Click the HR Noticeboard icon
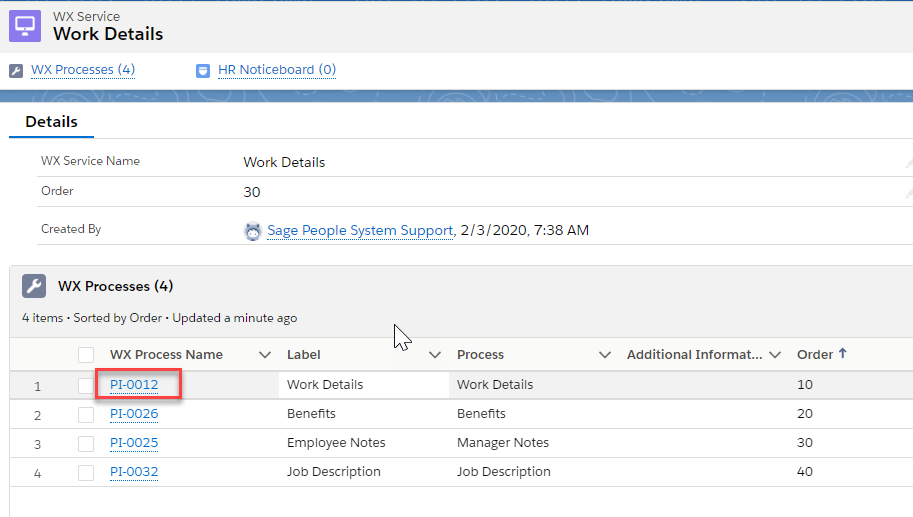Viewport: 913px width, 517px height. click(x=203, y=70)
